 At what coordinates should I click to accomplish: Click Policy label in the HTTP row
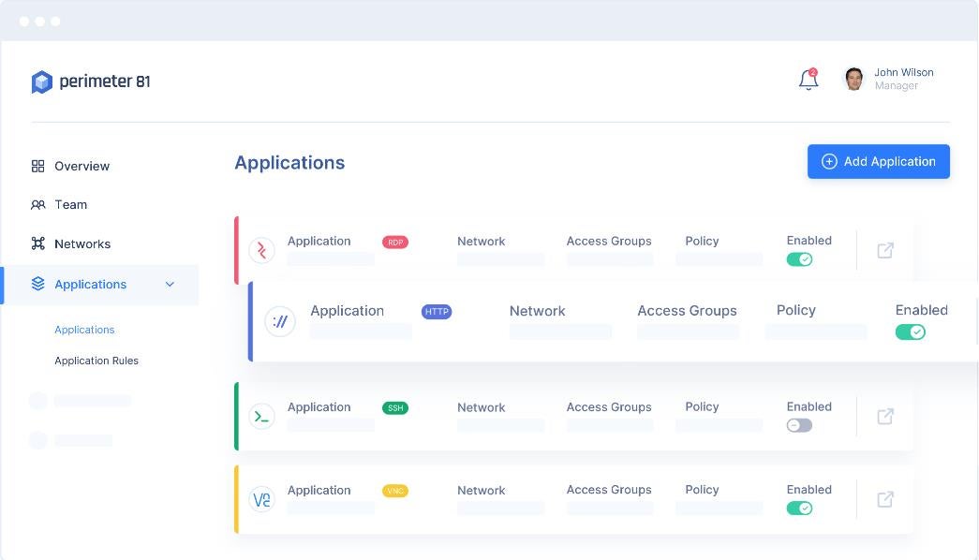click(x=796, y=310)
